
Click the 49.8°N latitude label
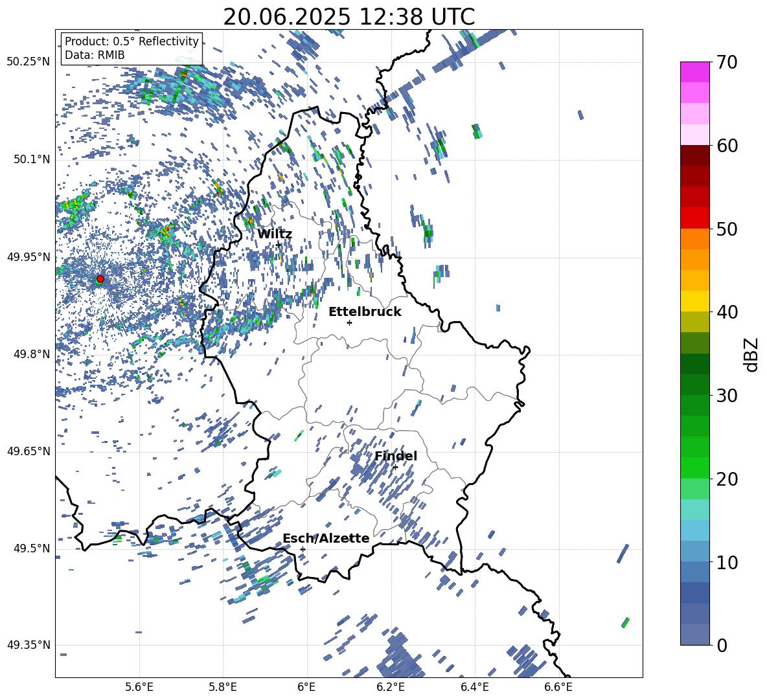(32, 354)
